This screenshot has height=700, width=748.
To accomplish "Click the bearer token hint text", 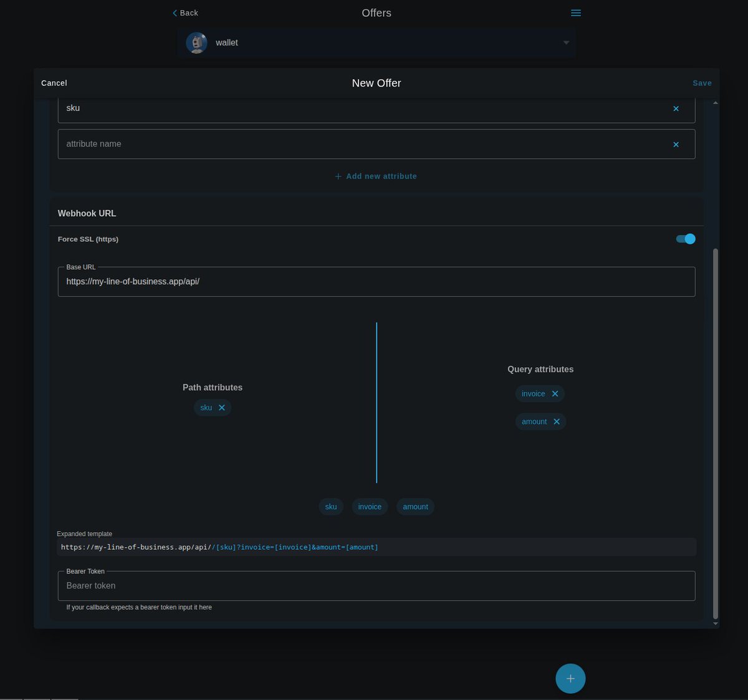I will coord(139,607).
